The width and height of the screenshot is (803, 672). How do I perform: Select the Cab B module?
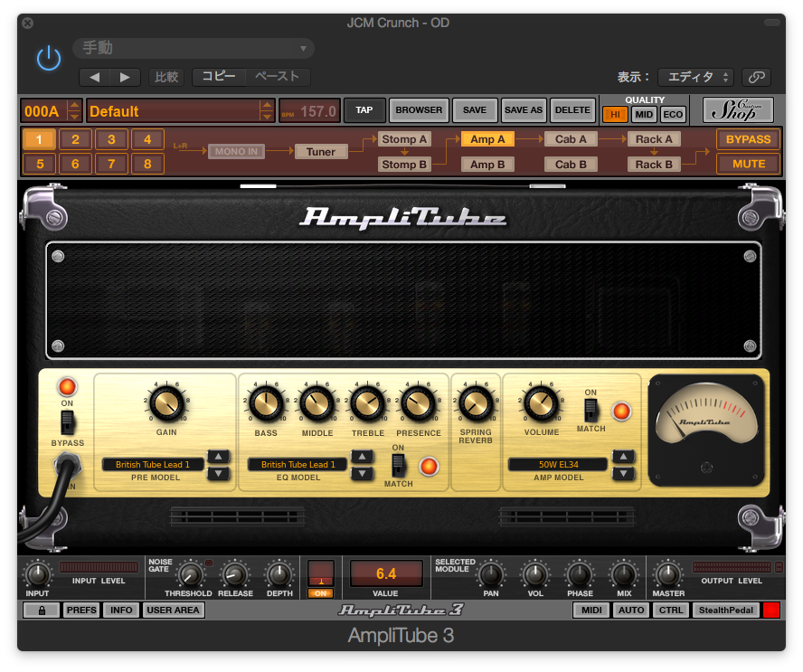coord(571,165)
